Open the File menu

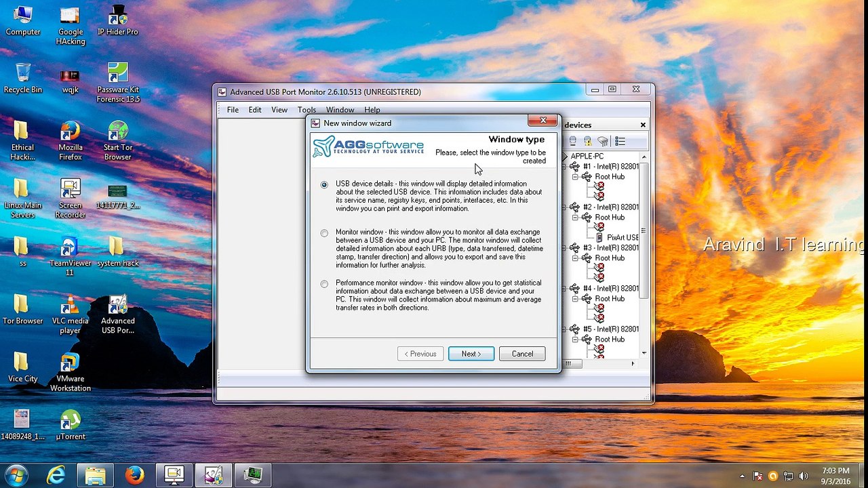click(233, 110)
